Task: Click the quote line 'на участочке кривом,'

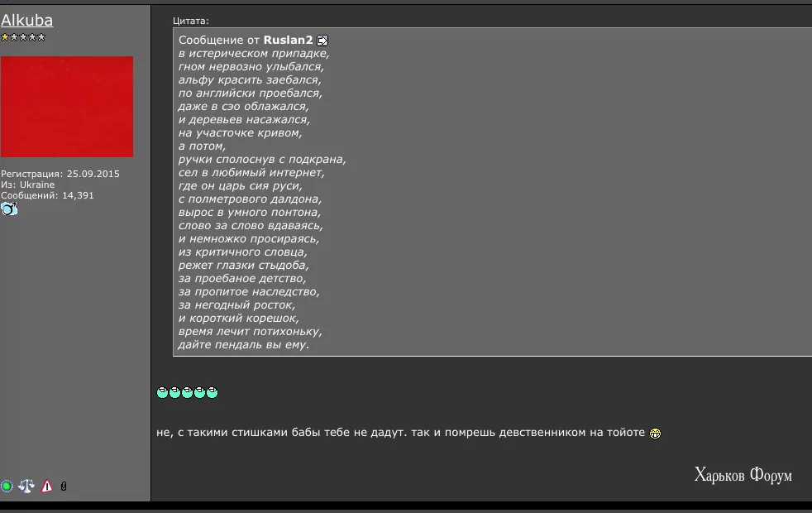Action: (x=240, y=133)
